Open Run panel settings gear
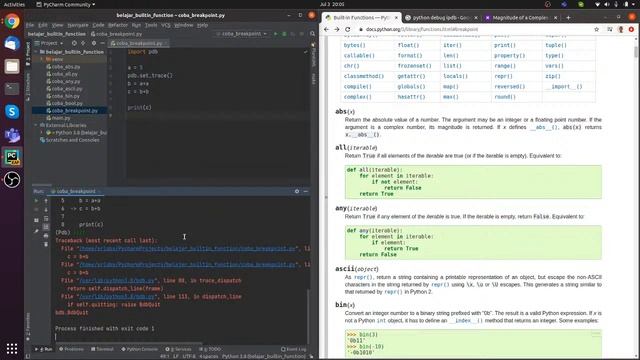 [297, 191]
